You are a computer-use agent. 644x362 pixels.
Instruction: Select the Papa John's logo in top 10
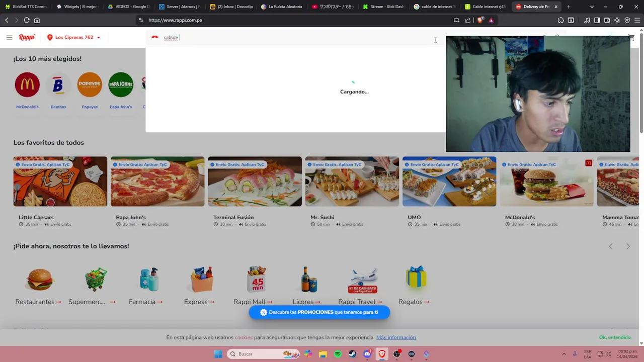point(121,84)
